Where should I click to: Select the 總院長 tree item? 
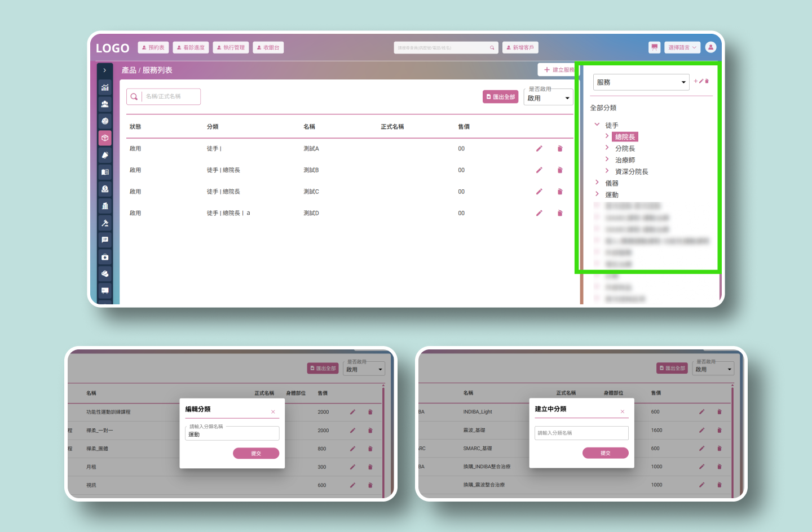(x=625, y=137)
